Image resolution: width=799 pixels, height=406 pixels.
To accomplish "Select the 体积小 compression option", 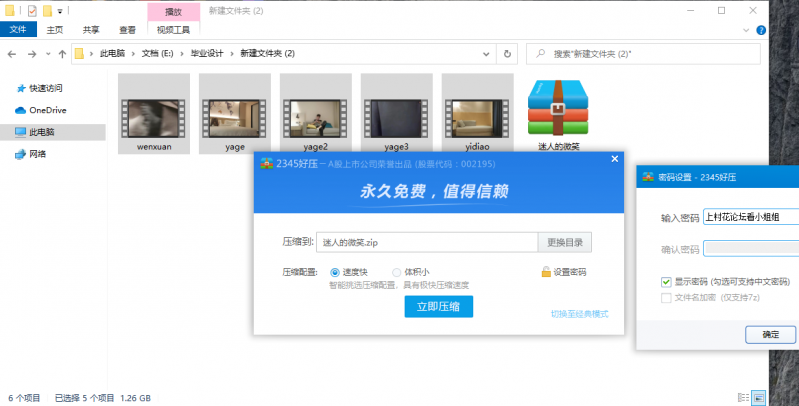I will (397, 272).
